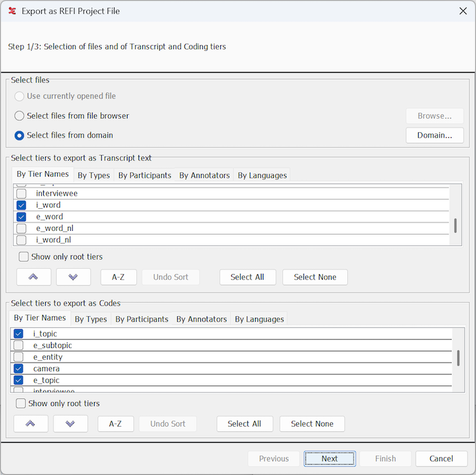Viewport: 476px width, 475px height.
Task: Click Select None in Codes section
Action: 312,423
